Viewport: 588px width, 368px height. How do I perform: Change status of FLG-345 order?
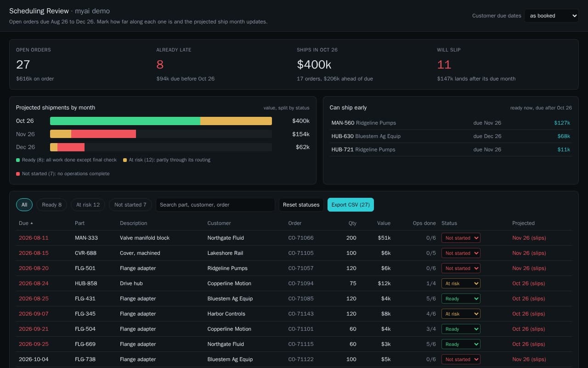(x=461, y=314)
